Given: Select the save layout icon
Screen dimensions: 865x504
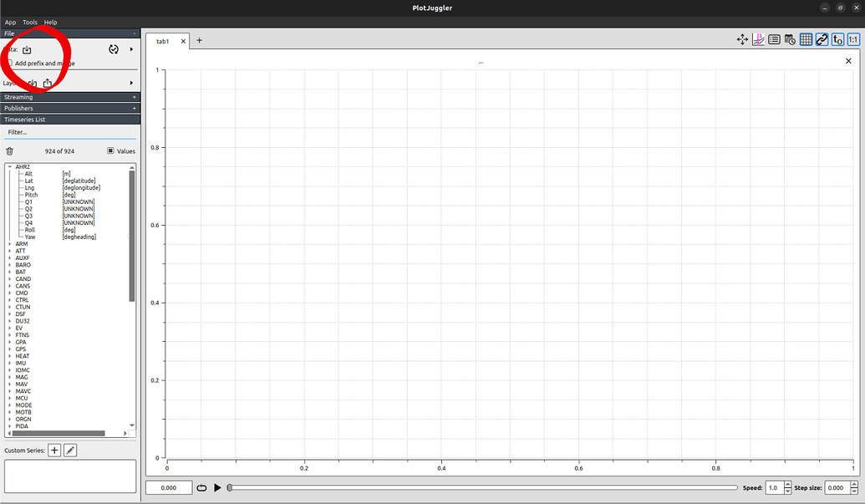Looking at the screenshot, I should pos(46,82).
